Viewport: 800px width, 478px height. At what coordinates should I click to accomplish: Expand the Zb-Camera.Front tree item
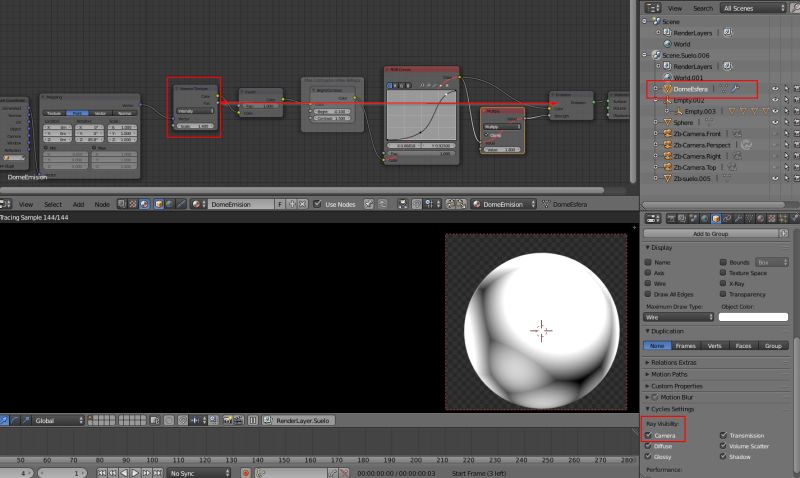click(x=656, y=134)
